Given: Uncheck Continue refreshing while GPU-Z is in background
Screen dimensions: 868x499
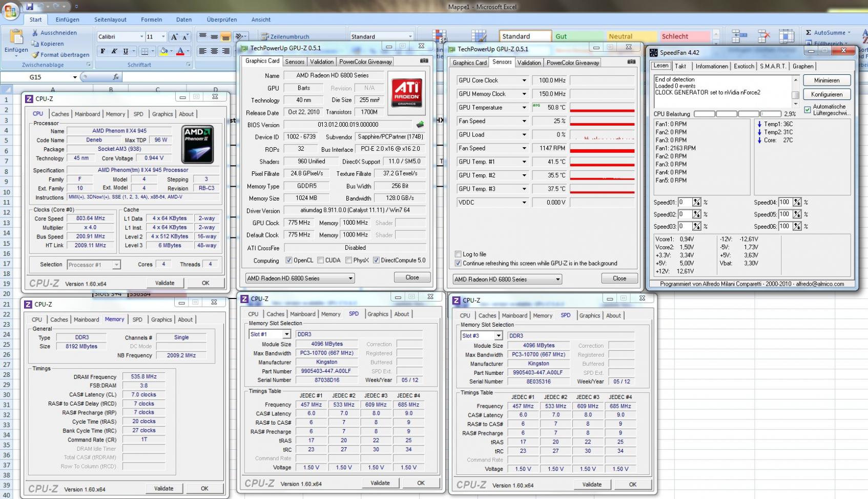Looking at the screenshot, I should (x=458, y=264).
